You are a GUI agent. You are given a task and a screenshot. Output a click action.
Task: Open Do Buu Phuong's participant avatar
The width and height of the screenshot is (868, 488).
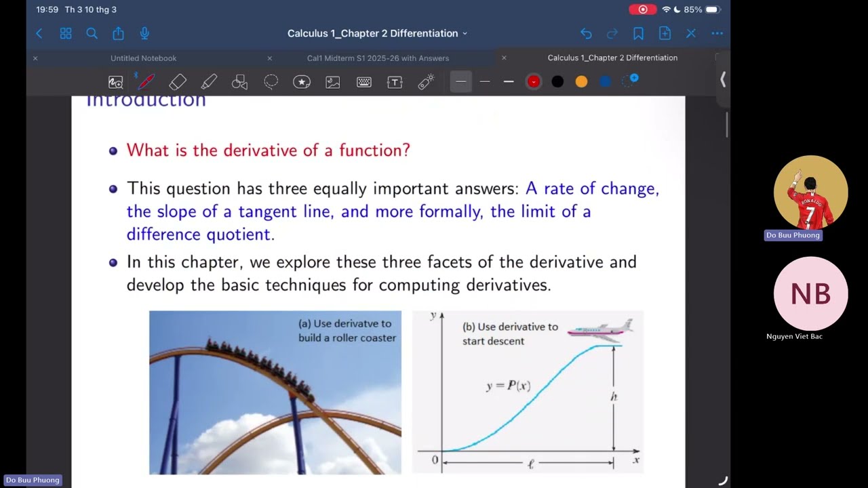810,192
